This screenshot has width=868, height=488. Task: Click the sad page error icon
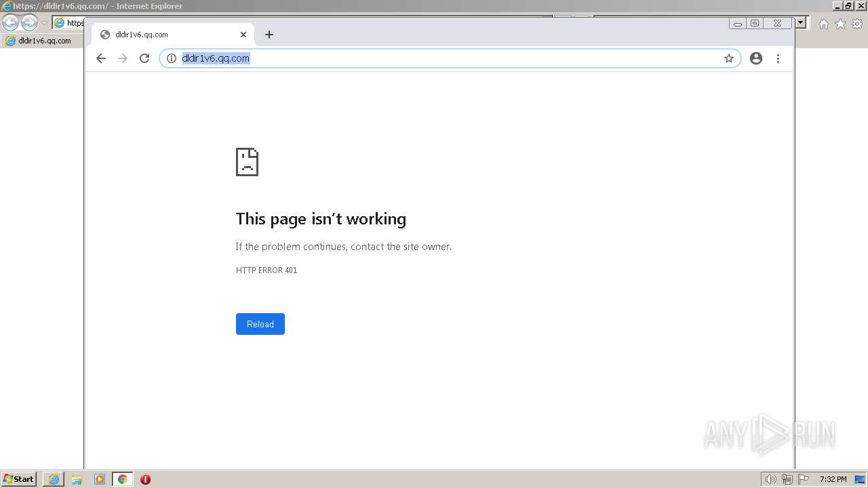coord(247,162)
